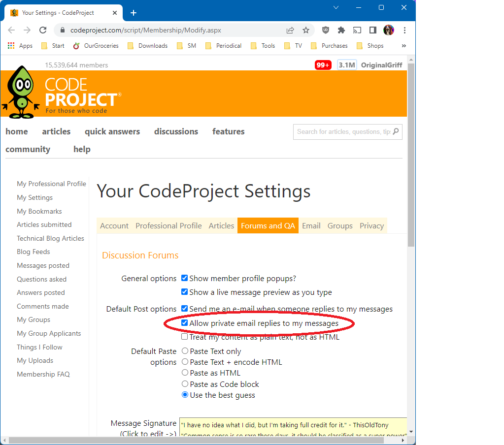
Task: Uncheck Show member profile popups
Action: [x=184, y=278]
